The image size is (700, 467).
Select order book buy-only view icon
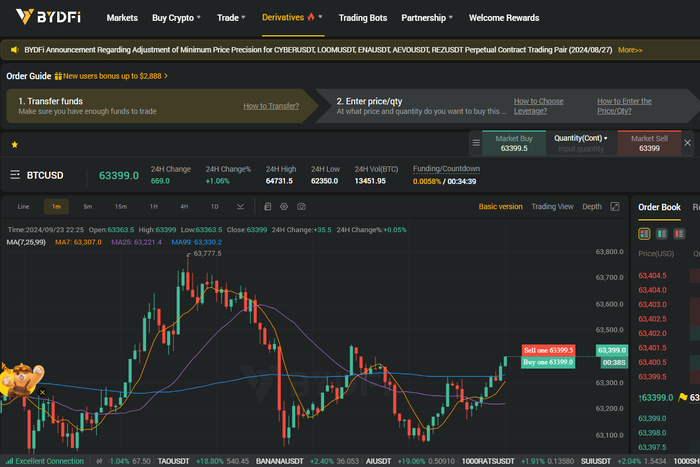(x=662, y=234)
